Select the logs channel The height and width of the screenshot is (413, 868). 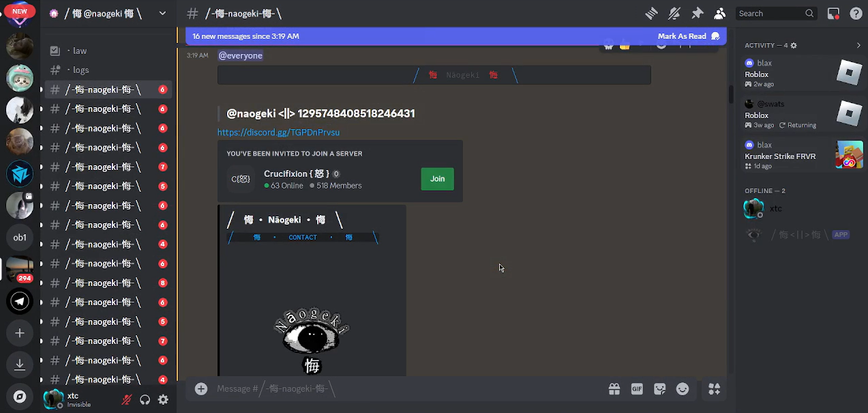(x=81, y=70)
